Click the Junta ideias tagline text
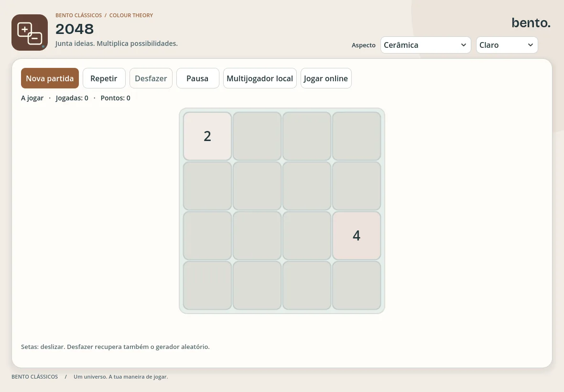Image resolution: width=564 pixels, height=392 pixels. coord(116,44)
